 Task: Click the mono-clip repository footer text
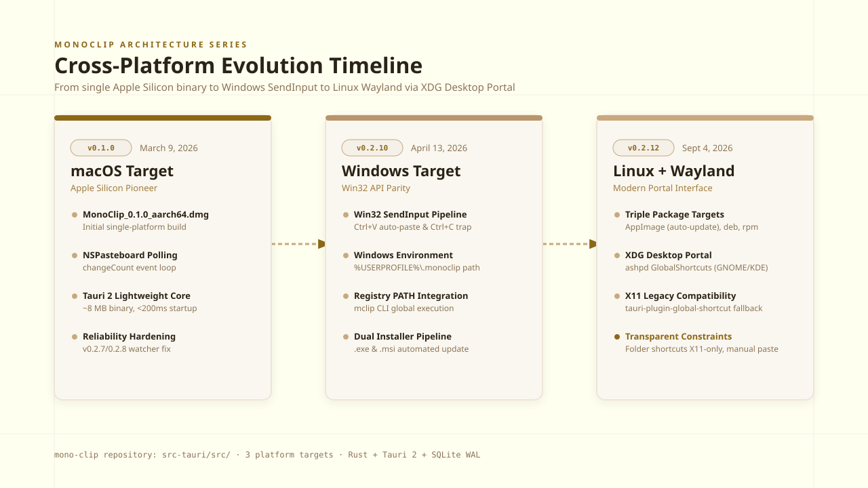pos(267,455)
